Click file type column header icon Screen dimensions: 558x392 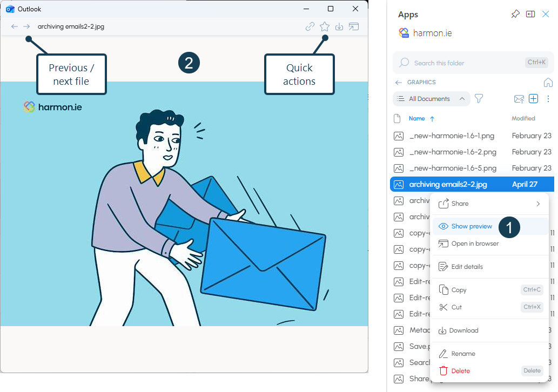397,118
